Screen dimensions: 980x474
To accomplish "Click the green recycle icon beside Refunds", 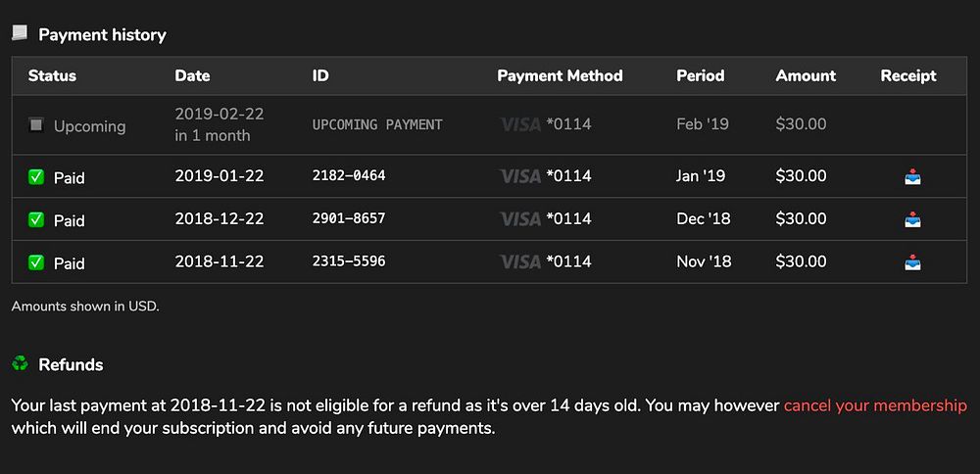I will pos(20,364).
